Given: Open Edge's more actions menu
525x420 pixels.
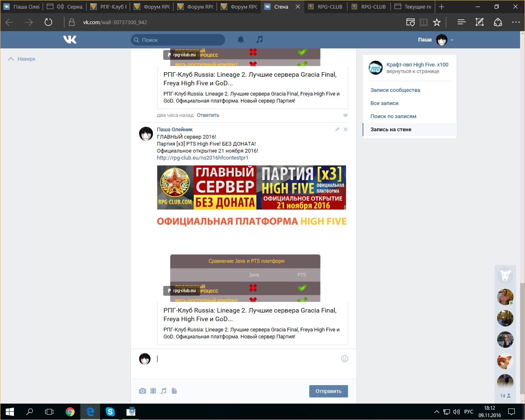Looking at the screenshot, I should [x=516, y=22].
